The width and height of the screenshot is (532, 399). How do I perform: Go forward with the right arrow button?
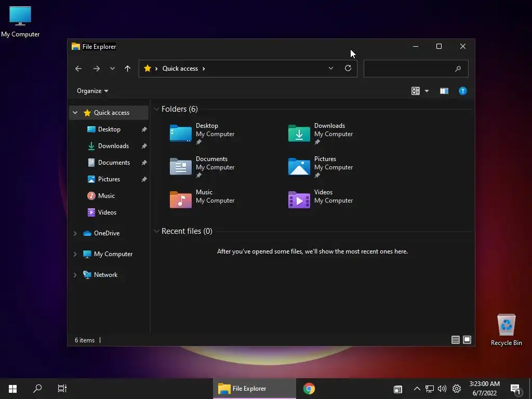click(97, 69)
